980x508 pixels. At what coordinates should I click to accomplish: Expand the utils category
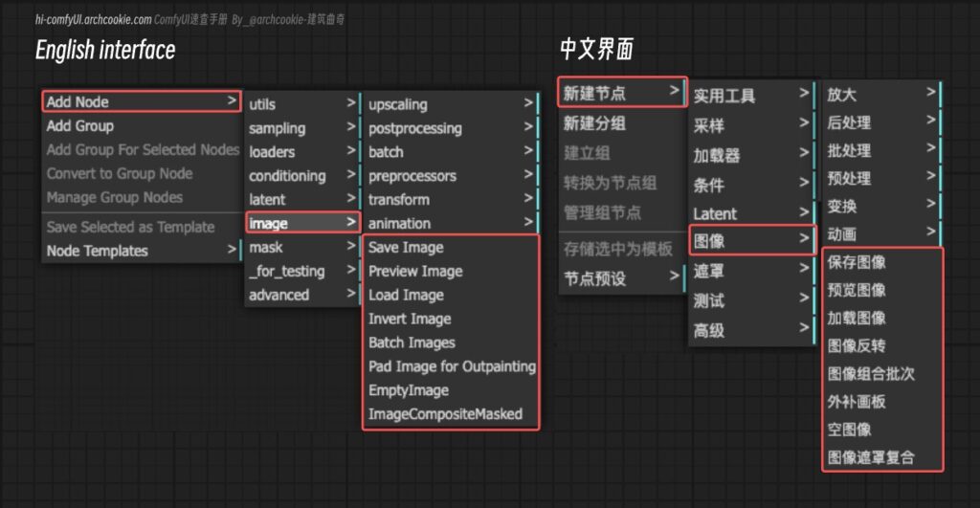point(300,104)
